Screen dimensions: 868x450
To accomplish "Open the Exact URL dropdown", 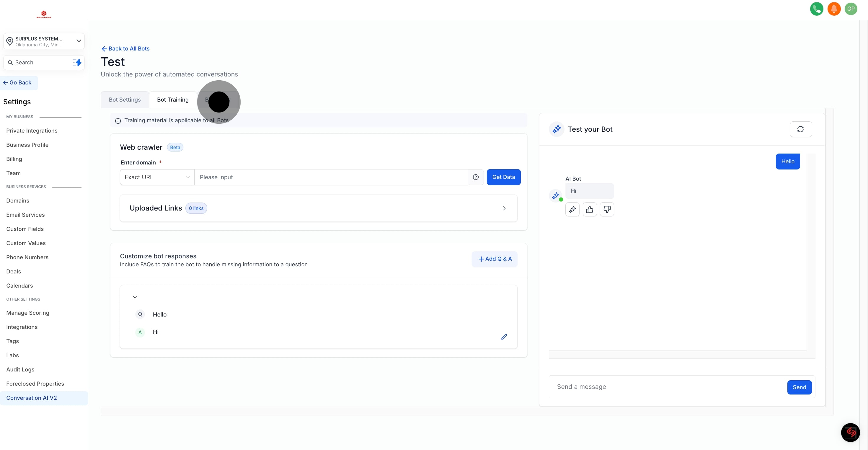I will tap(157, 177).
